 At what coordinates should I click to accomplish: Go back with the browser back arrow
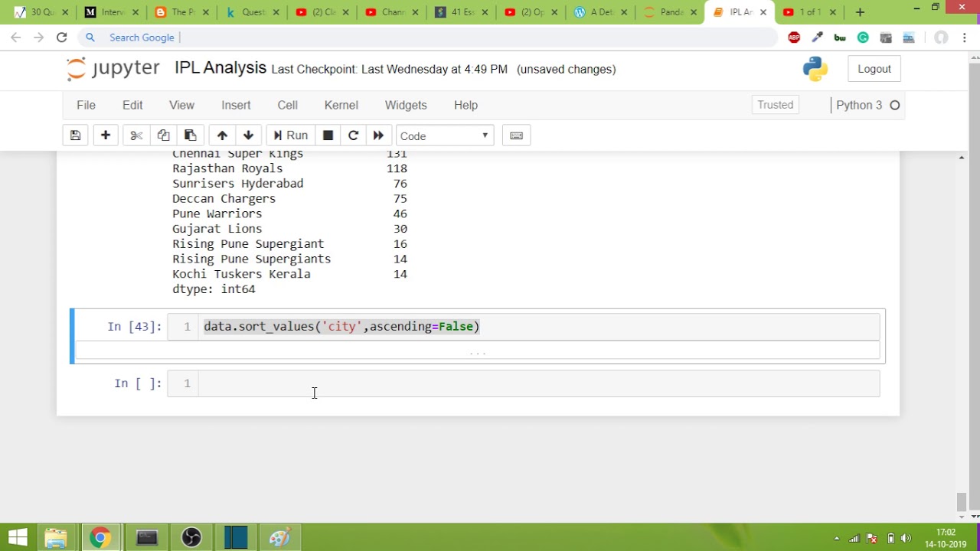pyautogui.click(x=16, y=37)
